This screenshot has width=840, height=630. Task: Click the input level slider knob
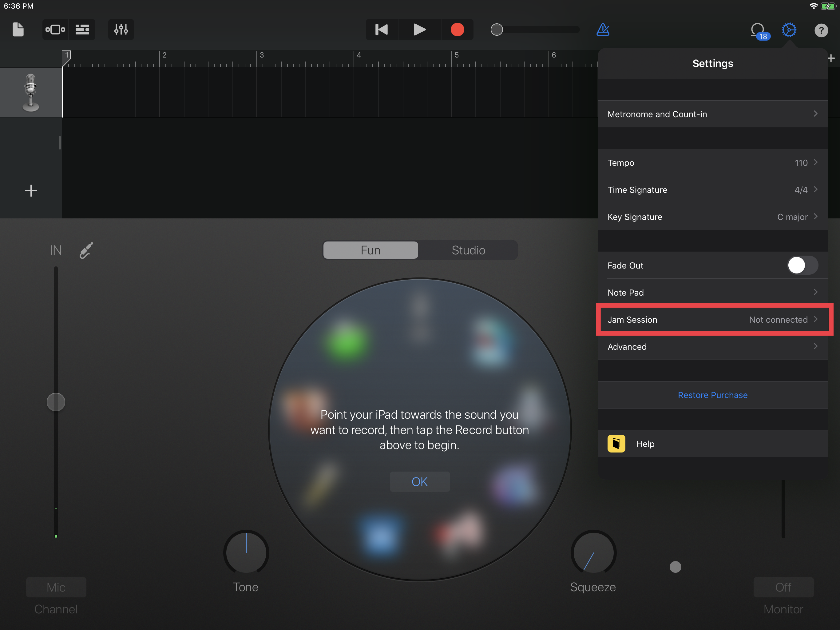point(56,402)
